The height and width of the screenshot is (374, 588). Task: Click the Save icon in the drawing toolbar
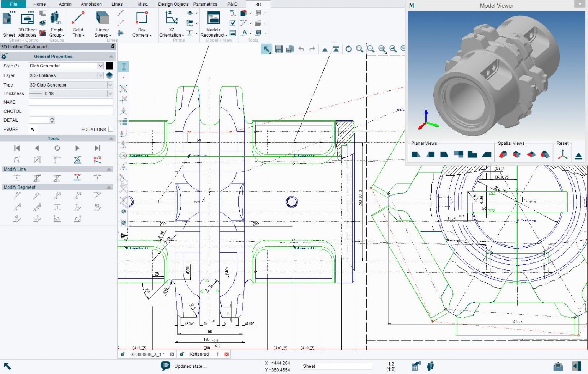[x=279, y=49]
